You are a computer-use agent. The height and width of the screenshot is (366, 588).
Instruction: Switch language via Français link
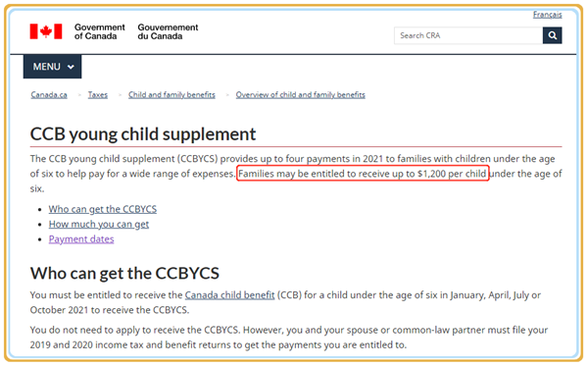[x=547, y=15]
